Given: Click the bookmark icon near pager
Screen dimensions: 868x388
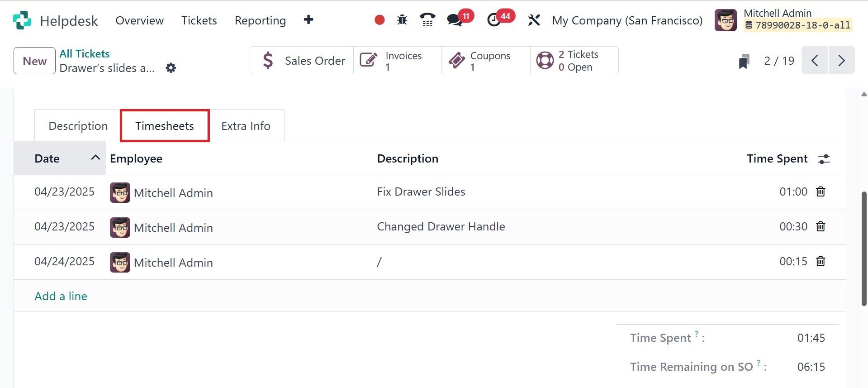Looking at the screenshot, I should [x=744, y=61].
